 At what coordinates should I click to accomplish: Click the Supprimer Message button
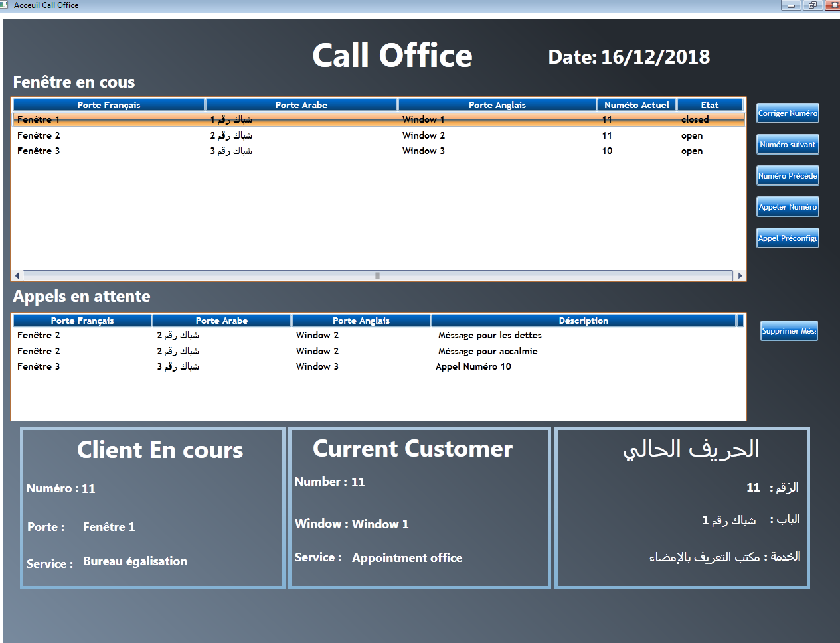click(789, 331)
